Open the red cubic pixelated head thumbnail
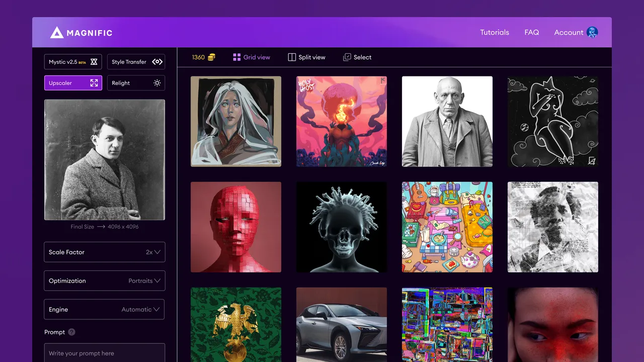 236,227
